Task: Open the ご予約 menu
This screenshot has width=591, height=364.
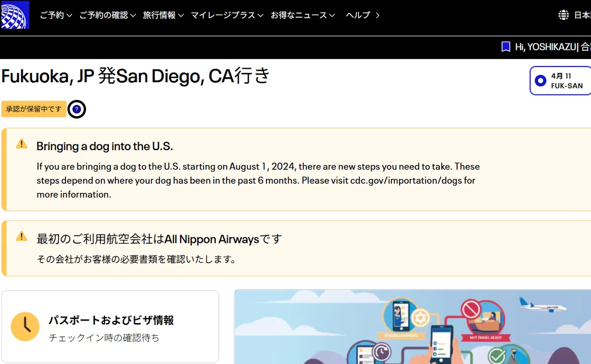Action: [x=56, y=15]
